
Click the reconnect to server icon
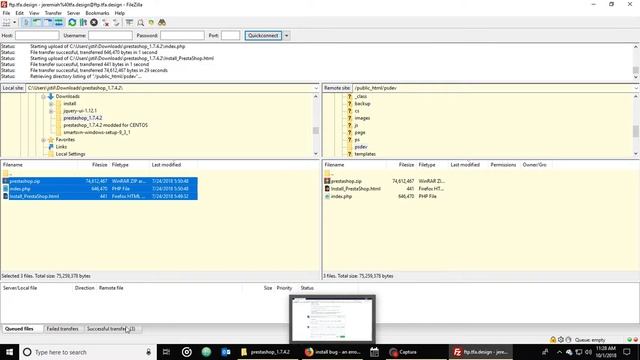[116, 22]
